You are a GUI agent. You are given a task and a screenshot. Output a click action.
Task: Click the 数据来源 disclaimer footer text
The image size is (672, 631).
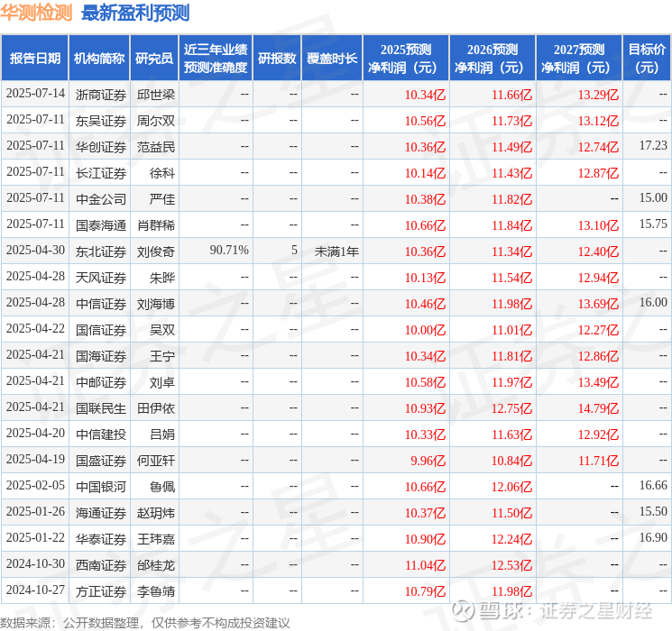[x=145, y=623]
